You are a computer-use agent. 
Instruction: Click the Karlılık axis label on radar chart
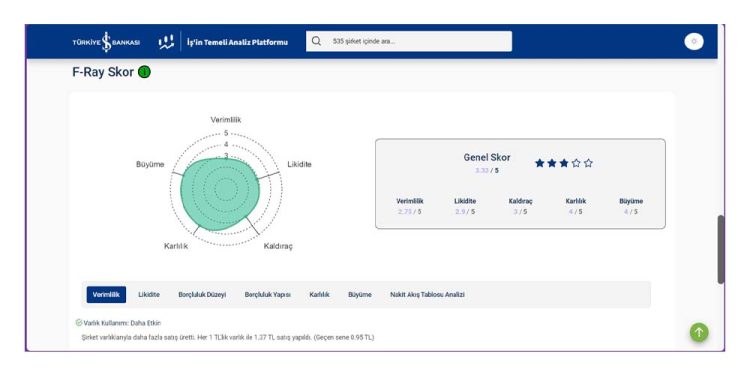(x=176, y=246)
